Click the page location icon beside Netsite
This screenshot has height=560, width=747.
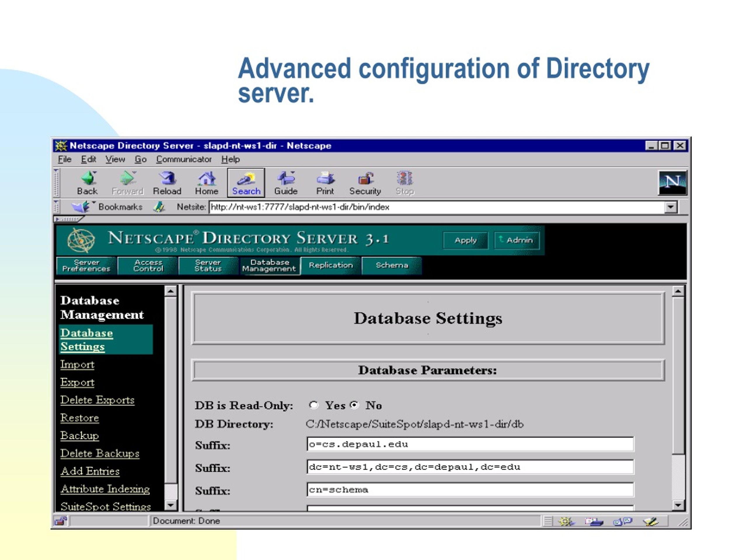(159, 206)
